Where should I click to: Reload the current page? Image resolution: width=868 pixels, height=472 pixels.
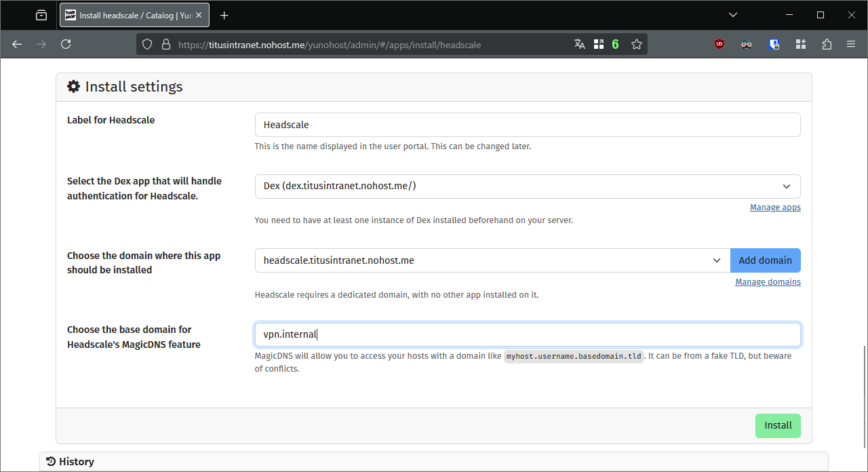click(x=66, y=44)
